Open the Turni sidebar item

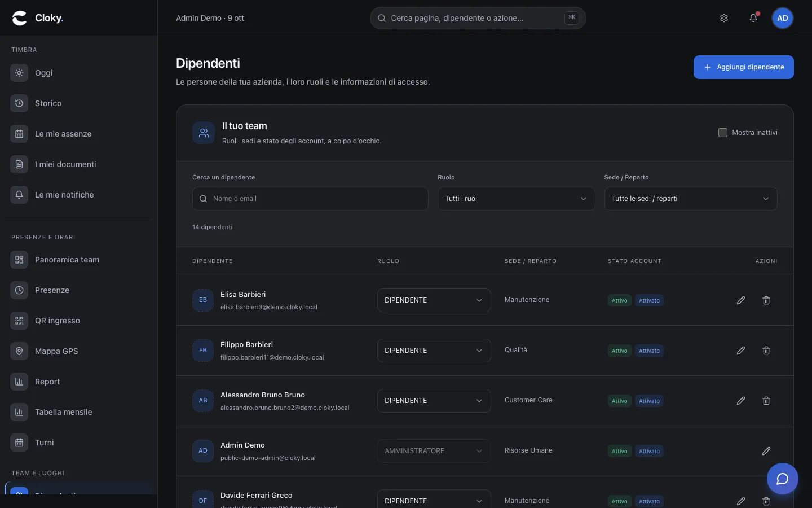click(x=78, y=443)
